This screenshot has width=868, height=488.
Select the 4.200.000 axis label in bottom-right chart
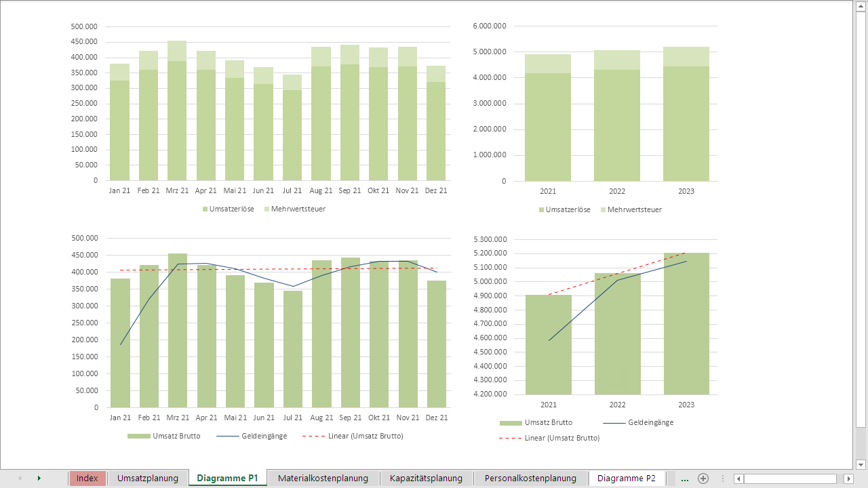click(x=490, y=394)
